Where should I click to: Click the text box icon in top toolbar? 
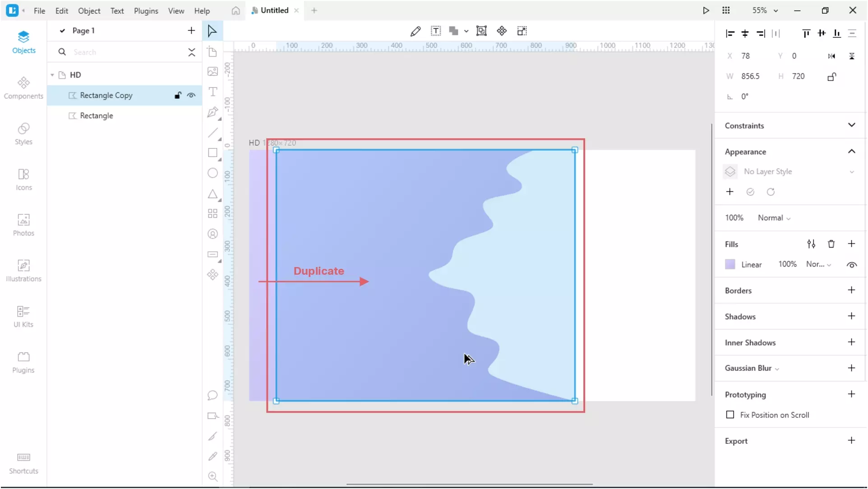coord(436,31)
